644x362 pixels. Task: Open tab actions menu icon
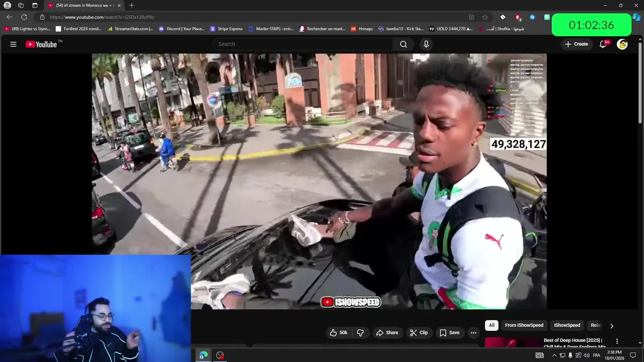point(35,6)
